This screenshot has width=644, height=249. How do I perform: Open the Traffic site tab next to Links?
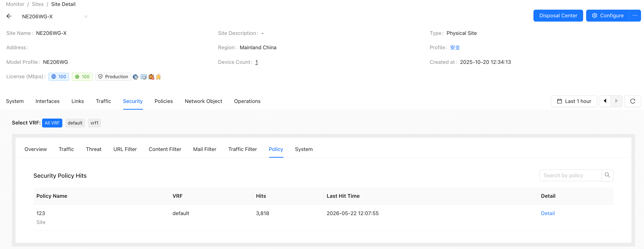coord(103,101)
